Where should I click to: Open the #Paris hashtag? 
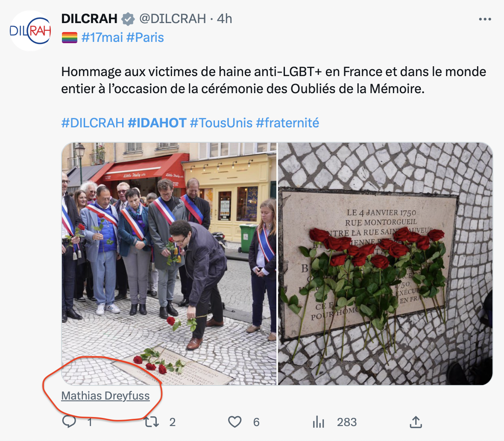(x=145, y=38)
